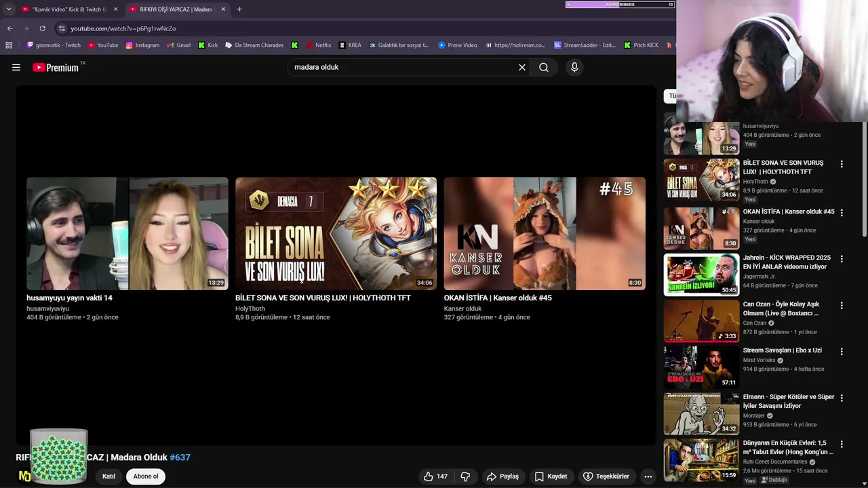Viewport: 868px width, 488px height.
Task: Open KREA bookmark
Action: click(x=350, y=45)
